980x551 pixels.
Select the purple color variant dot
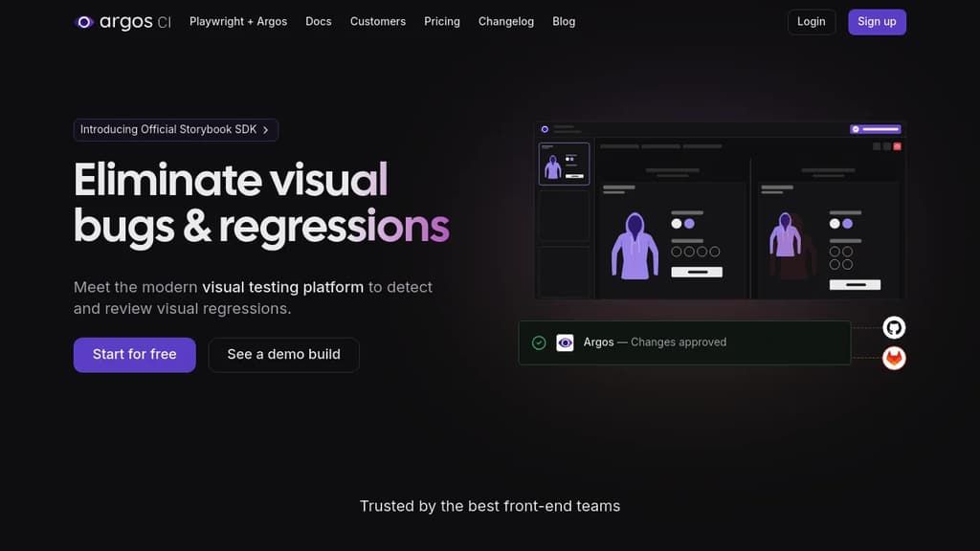pos(689,222)
